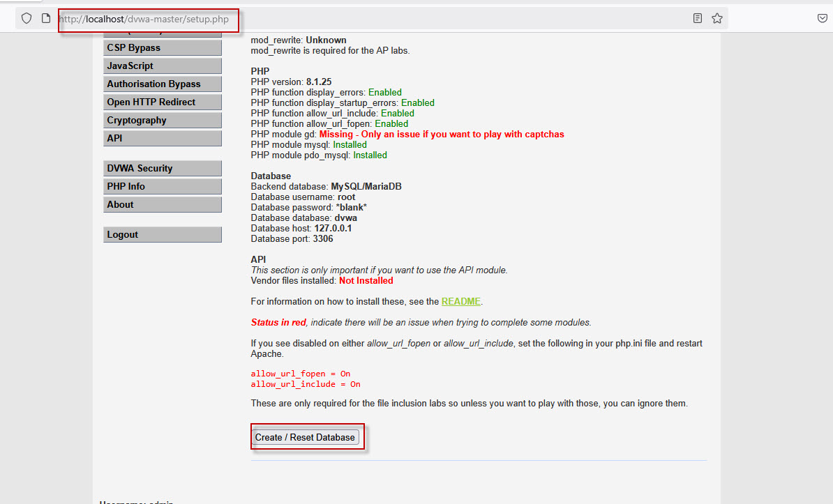Click Logout in the sidebar
The height and width of the screenshot is (504, 833).
click(163, 235)
